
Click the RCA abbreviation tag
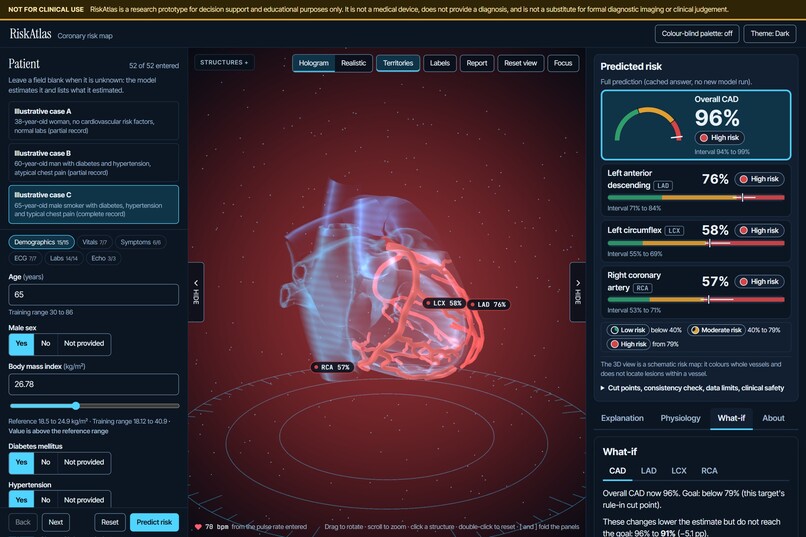tap(643, 288)
